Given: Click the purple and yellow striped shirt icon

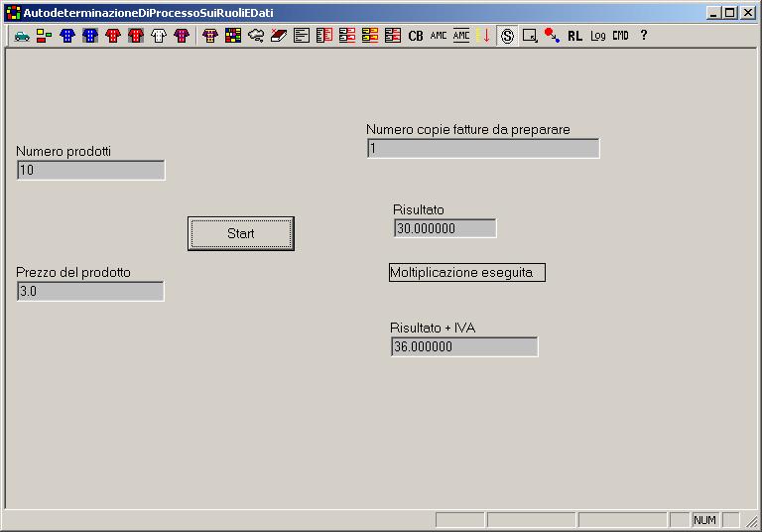Looking at the screenshot, I should [210, 36].
